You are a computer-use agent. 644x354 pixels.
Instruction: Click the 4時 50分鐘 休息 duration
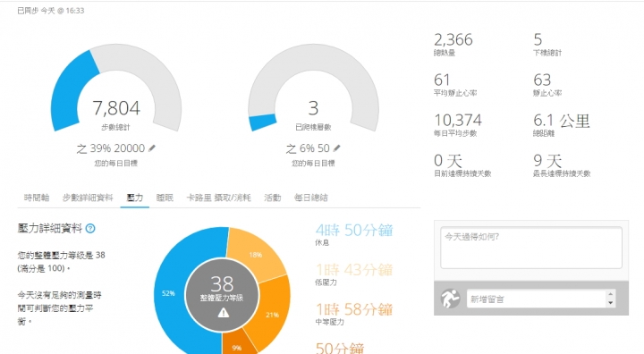click(354, 231)
